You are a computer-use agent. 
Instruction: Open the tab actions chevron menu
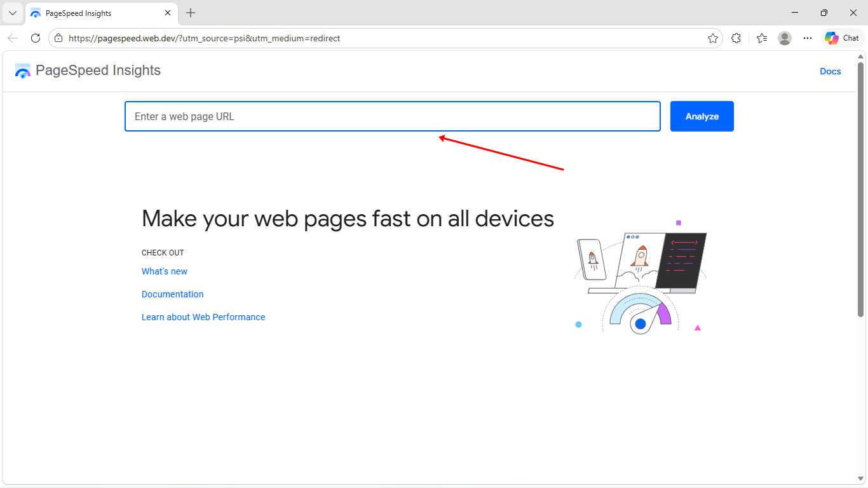point(12,13)
